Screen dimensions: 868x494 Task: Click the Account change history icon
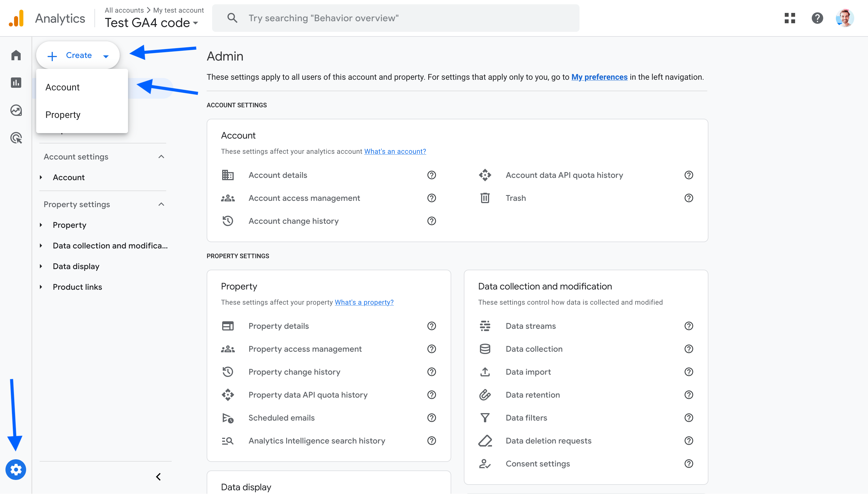tap(228, 221)
